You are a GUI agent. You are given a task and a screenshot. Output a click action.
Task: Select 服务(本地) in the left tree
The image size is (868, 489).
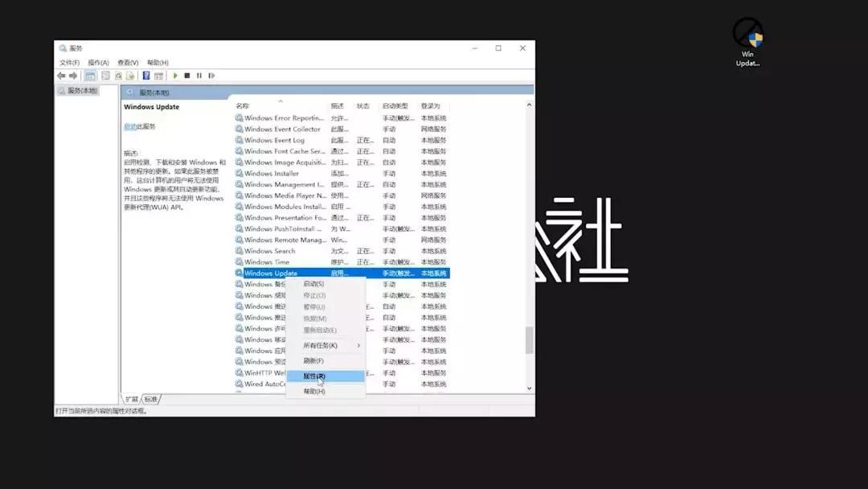click(x=82, y=90)
